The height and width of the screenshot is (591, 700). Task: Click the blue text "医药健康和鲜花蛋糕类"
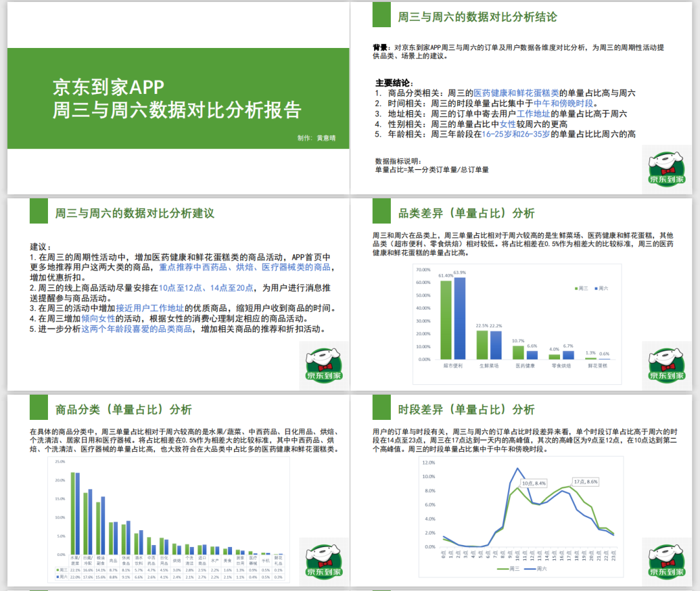tap(516, 93)
